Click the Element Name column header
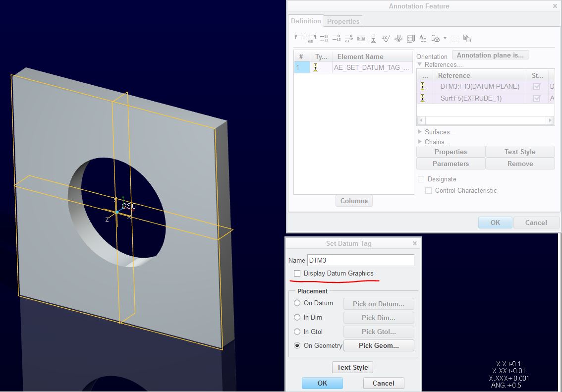The height and width of the screenshot is (392, 562). coord(372,56)
